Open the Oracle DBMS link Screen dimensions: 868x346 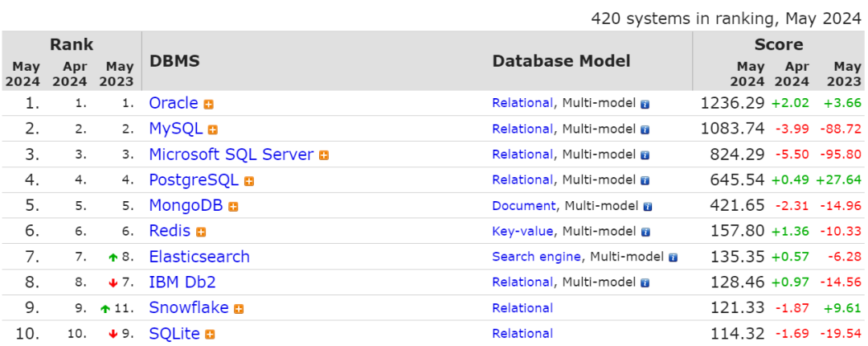point(173,103)
